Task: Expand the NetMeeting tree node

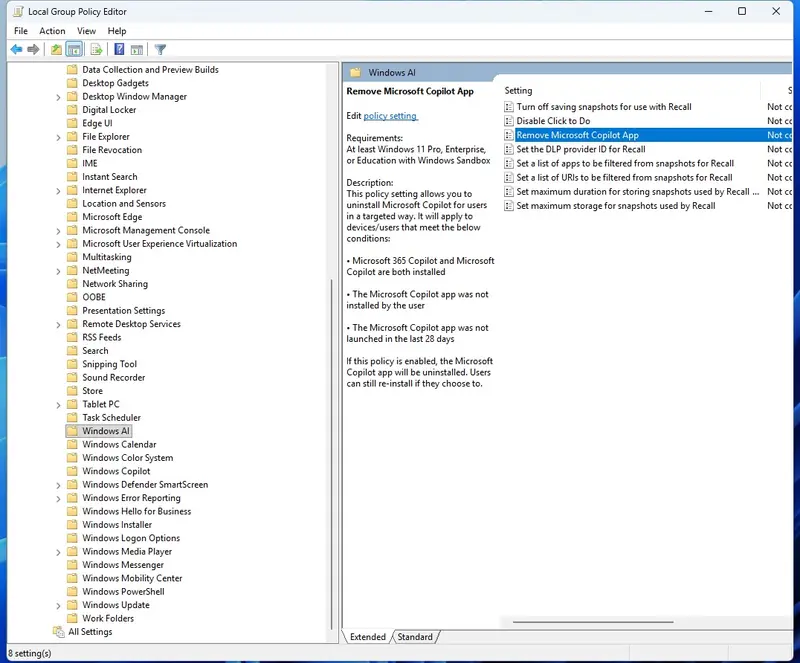Action: point(58,271)
